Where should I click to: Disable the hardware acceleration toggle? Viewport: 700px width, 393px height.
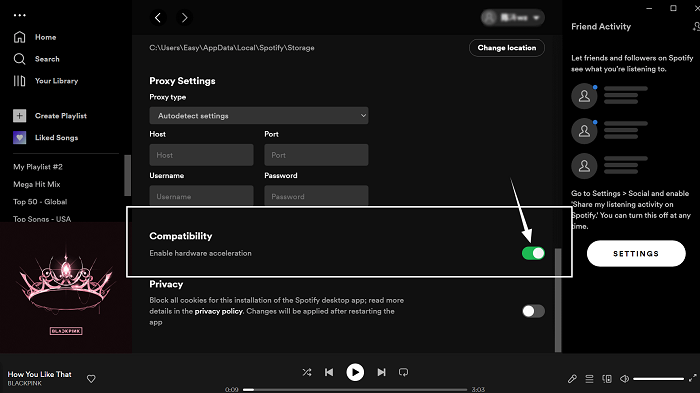[x=533, y=253]
